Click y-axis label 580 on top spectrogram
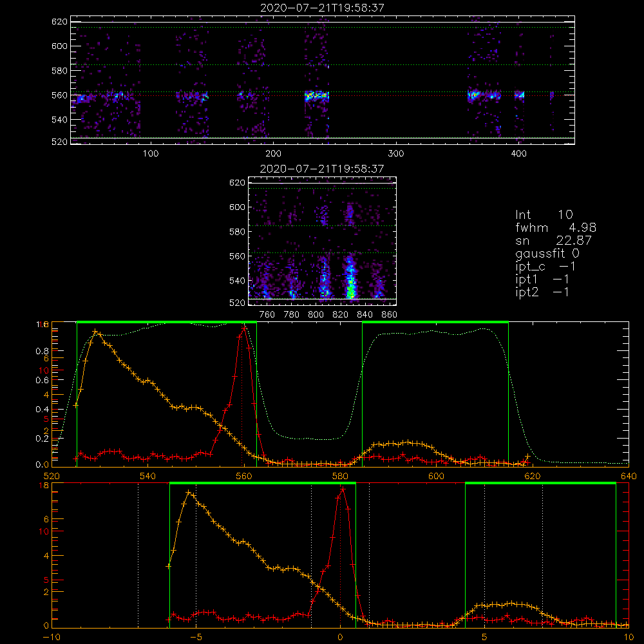Image resolution: width=644 pixels, height=644 pixels. pos(59,71)
